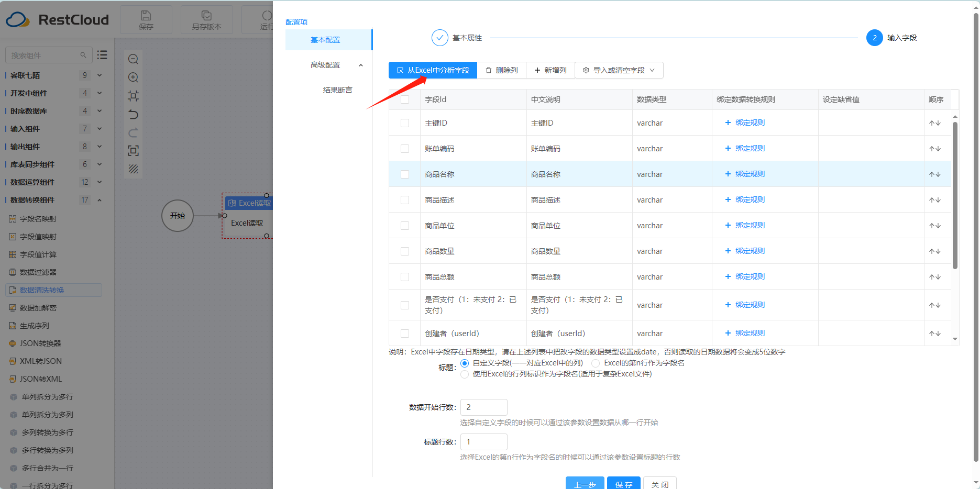The height and width of the screenshot is (489, 980).
Task: Select the 字段值计算 component
Action: 38,254
